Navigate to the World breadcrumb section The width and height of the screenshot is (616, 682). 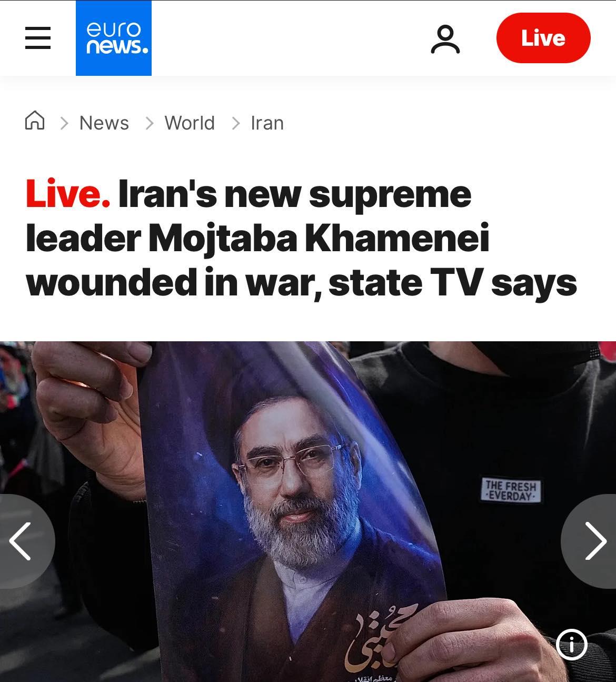click(x=190, y=123)
